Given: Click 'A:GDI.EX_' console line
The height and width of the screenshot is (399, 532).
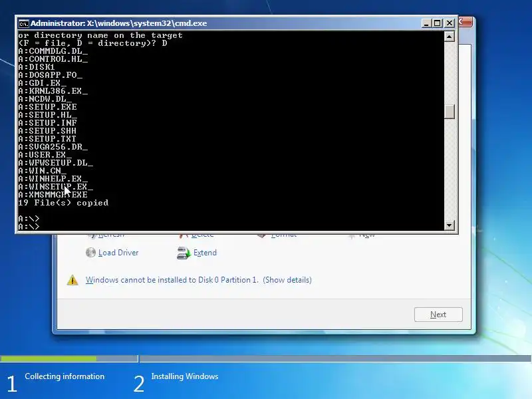Looking at the screenshot, I should click(42, 83).
